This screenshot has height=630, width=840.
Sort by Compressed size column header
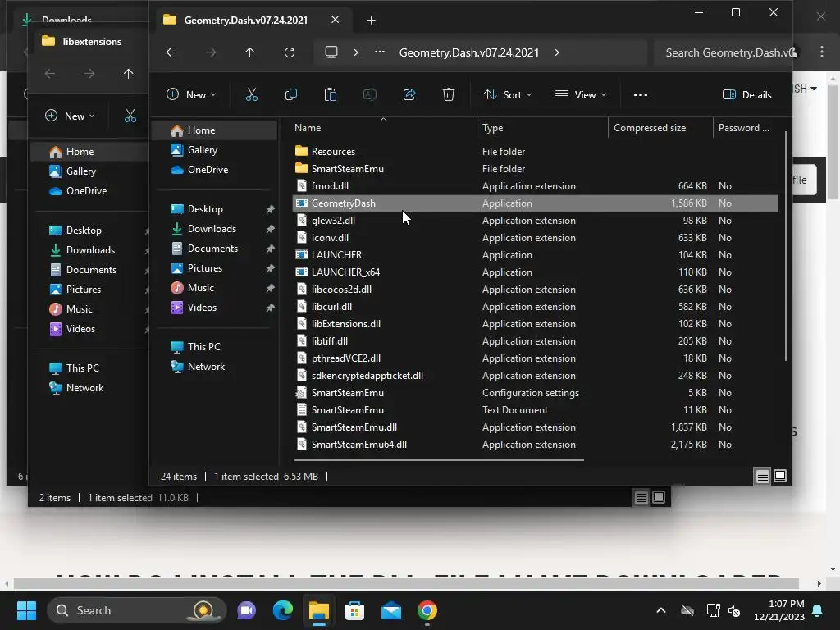pos(650,128)
